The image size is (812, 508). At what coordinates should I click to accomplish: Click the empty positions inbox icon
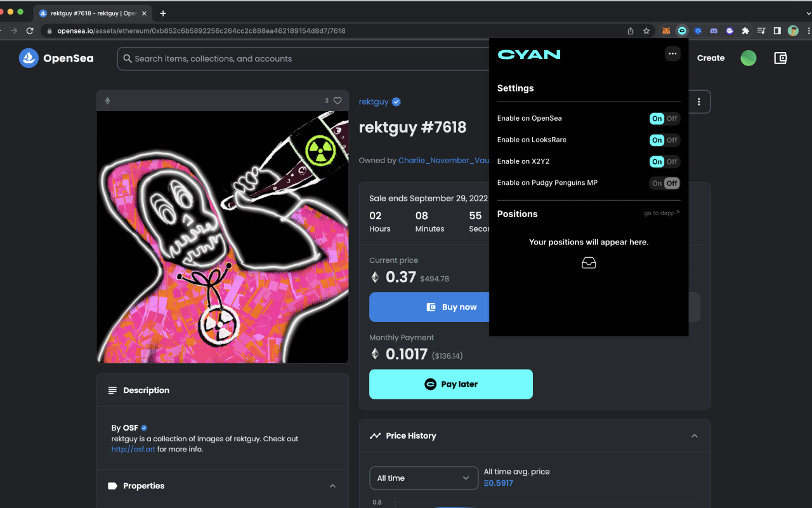[x=589, y=262]
